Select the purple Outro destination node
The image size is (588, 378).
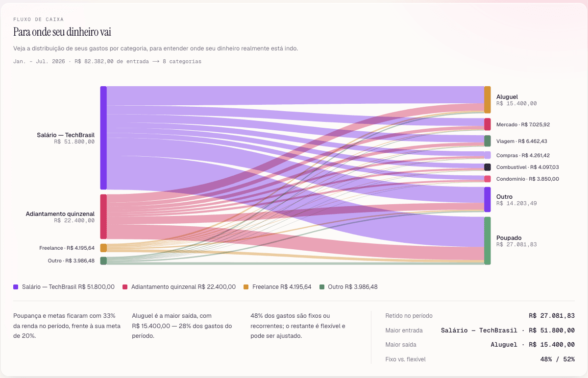[488, 199]
